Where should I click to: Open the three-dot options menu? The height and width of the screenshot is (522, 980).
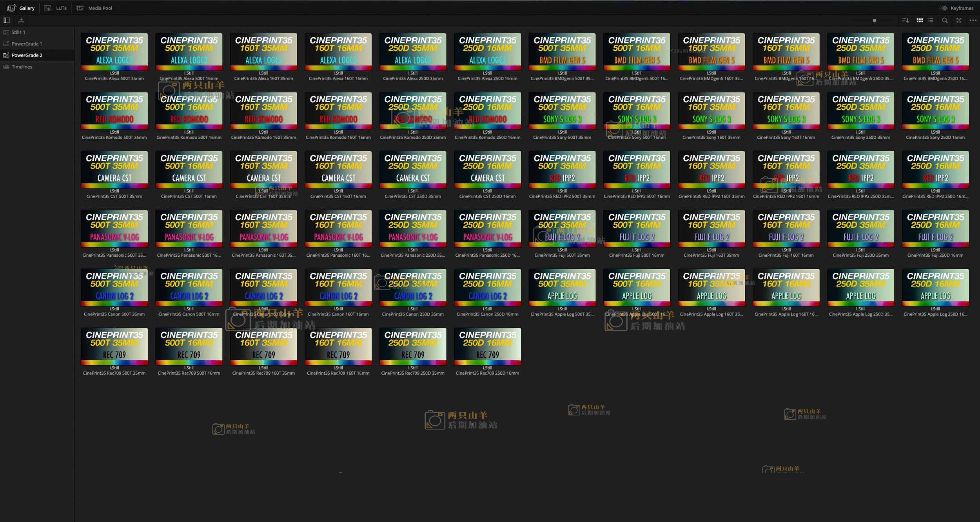973,20
